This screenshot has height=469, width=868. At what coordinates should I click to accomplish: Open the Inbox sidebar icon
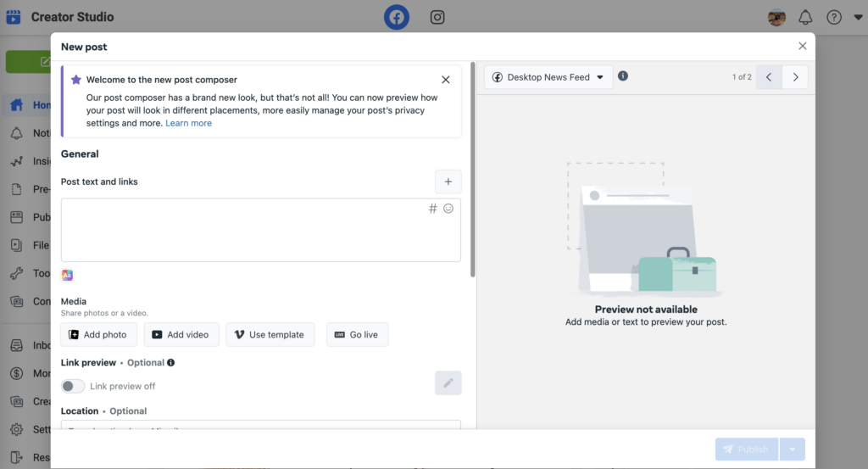pyautogui.click(x=17, y=345)
